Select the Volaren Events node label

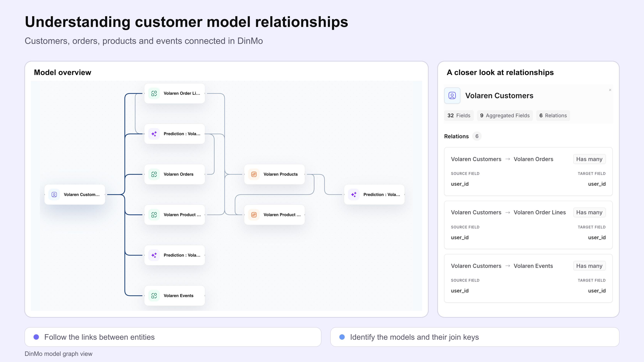pos(179,296)
